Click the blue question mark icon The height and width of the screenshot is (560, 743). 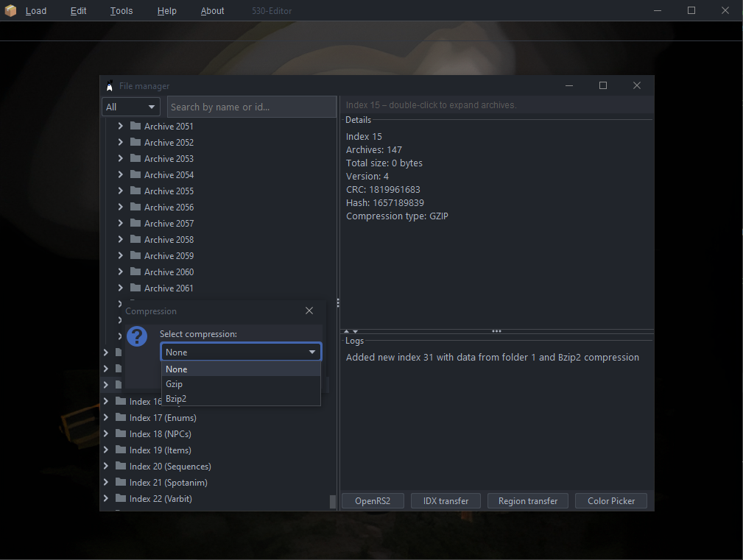coord(137,337)
